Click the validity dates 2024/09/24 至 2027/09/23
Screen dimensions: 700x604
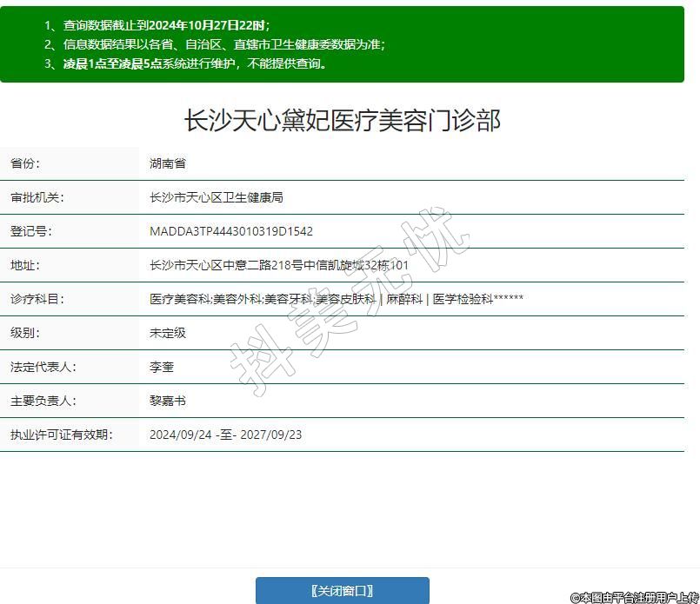click(x=226, y=435)
